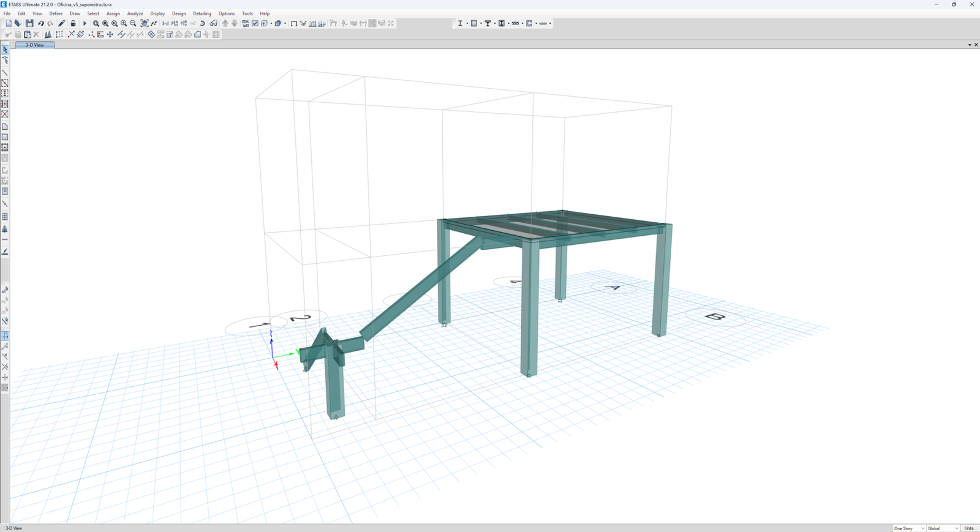
Task: Click grid bubble label B
Action: [x=715, y=317]
